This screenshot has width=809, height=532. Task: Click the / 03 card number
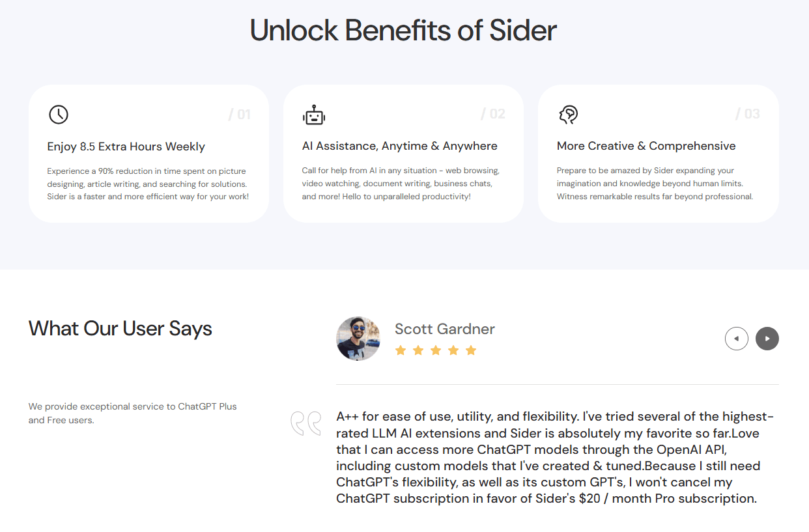tap(748, 115)
